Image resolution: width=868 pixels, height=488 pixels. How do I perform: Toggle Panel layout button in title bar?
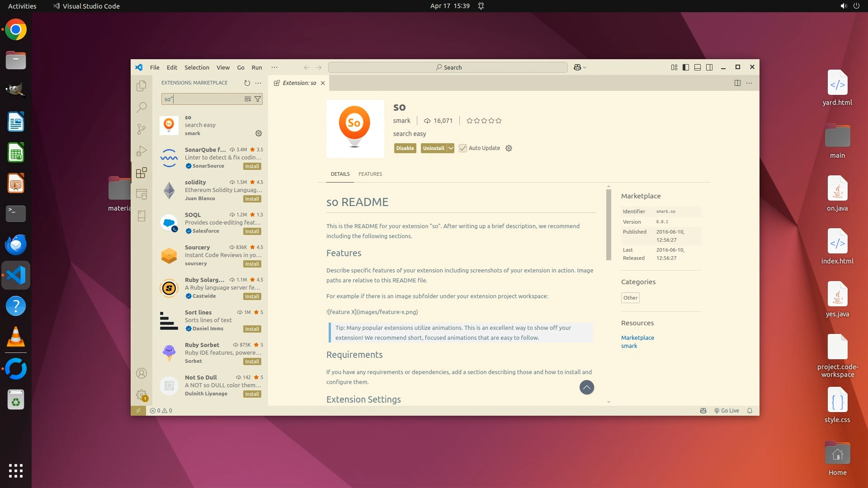698,67
